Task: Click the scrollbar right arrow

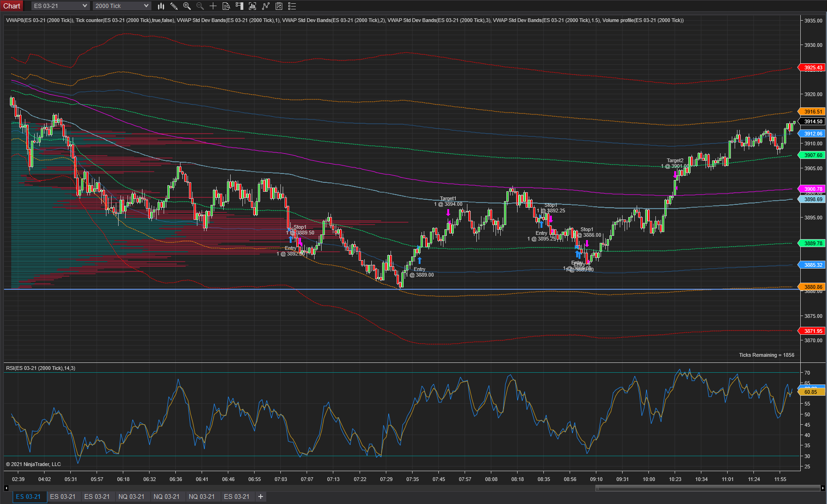Action: 822,488
